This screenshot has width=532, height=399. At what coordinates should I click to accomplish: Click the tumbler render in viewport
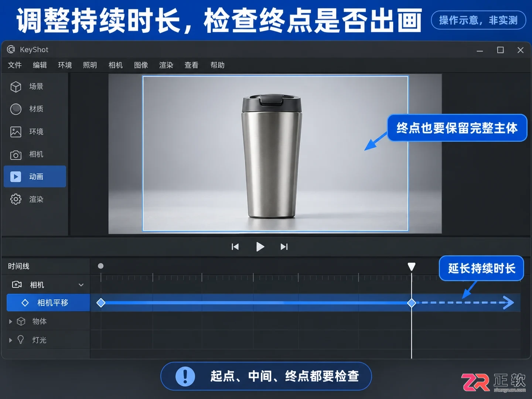(x=272, y=157)
